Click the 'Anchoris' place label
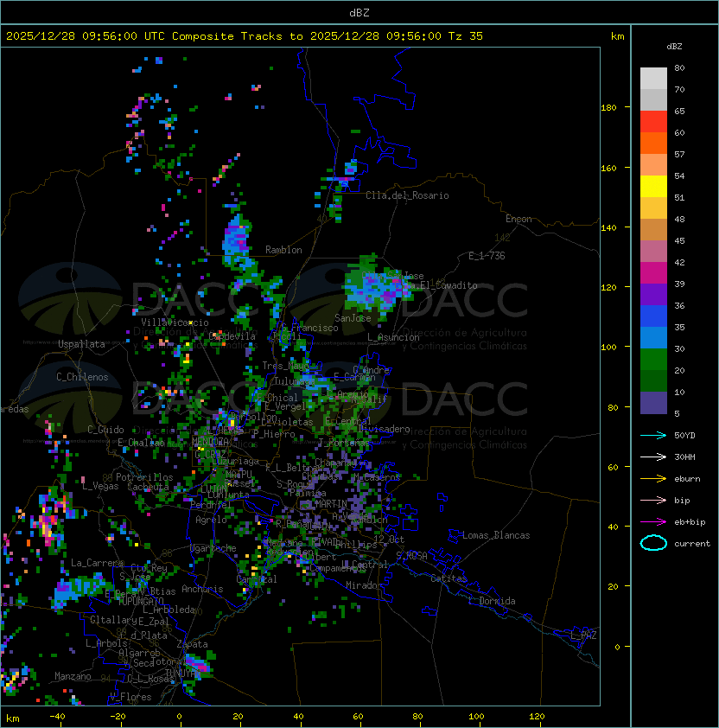Viewport: 719px width, 728px height. [x=202, y=589]
